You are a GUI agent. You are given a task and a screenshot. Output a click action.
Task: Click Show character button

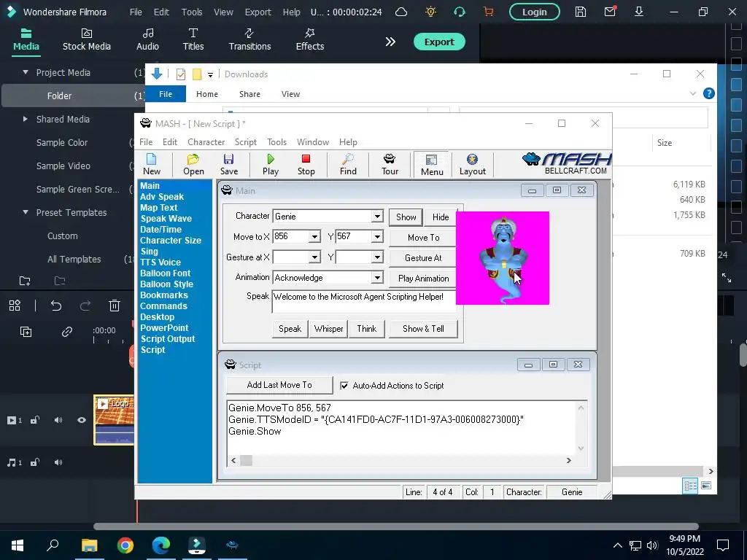(406, 217)
